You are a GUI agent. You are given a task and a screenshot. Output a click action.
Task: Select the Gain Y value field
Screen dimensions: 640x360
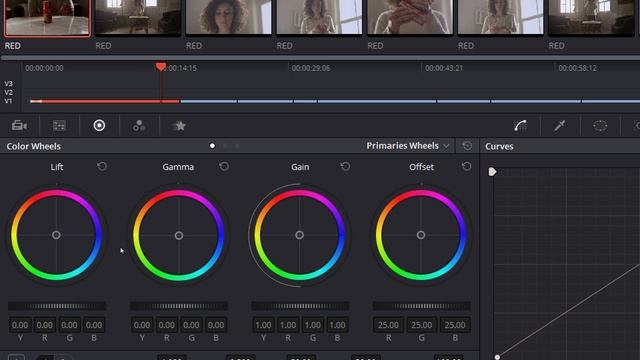263,325
